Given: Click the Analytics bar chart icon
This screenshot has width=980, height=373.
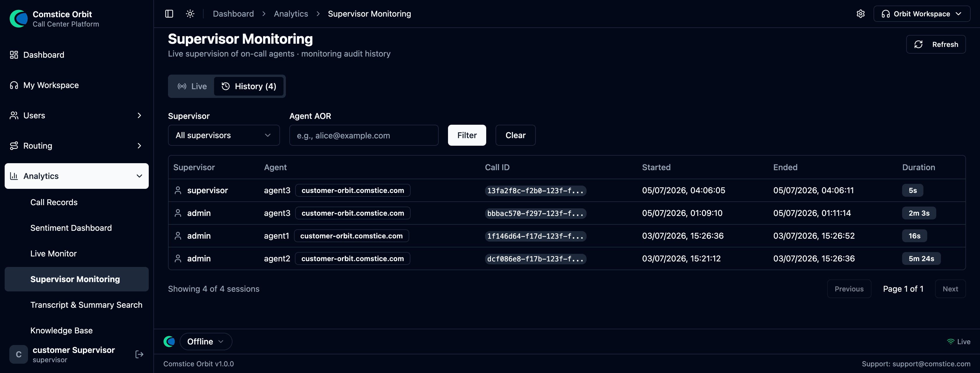Looking at the screenshot, I should coord(14,176).
